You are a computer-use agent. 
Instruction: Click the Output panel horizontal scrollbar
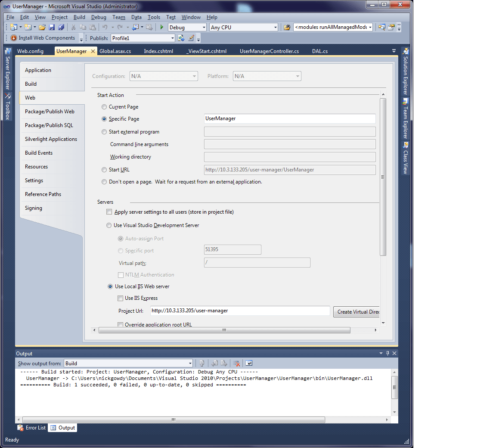[174, 420]
